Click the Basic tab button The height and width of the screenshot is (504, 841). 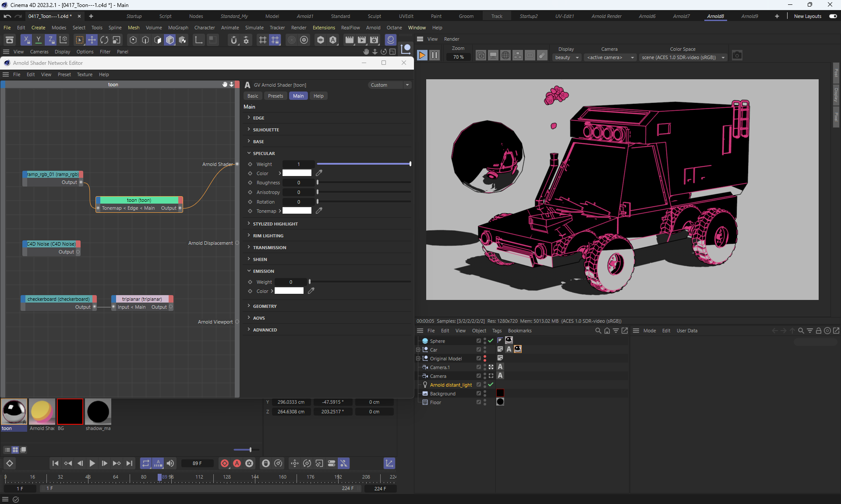click(253, 96)
